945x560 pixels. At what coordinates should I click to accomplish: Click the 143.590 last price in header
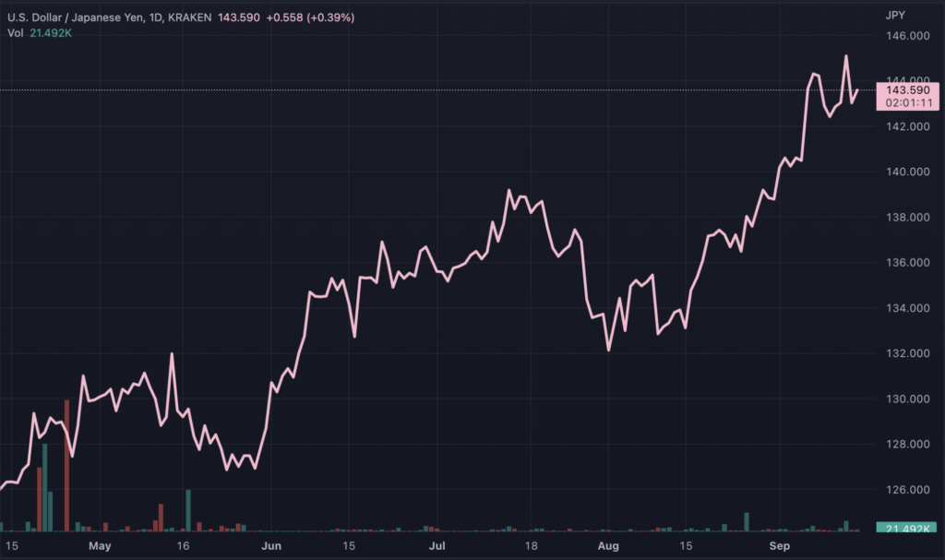click(x=239, y=18)
